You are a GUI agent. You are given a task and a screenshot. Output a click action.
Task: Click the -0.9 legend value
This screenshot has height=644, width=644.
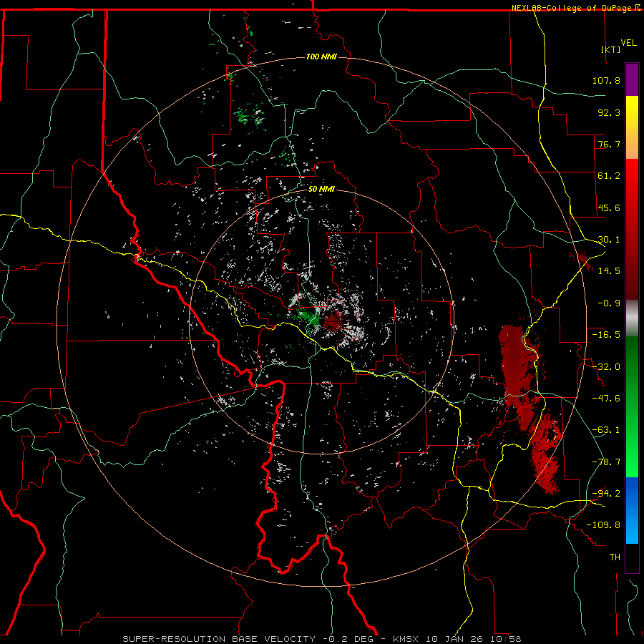609,303
